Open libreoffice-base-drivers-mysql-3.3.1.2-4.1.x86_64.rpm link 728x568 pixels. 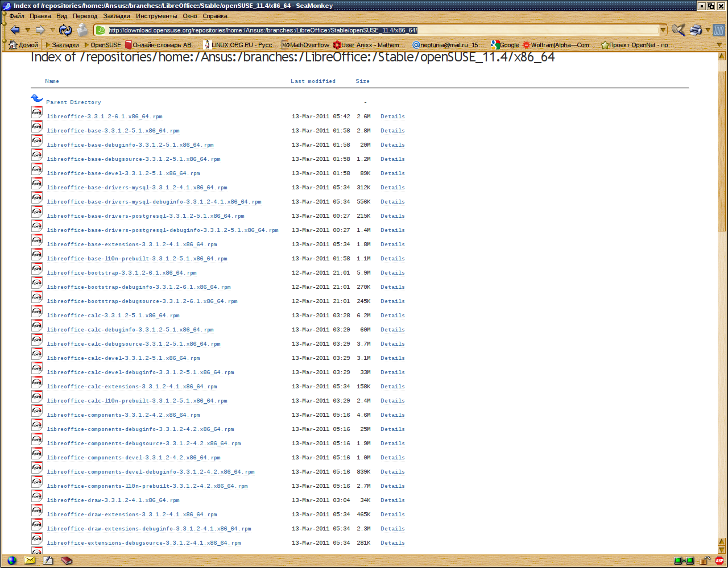point(137,188)
